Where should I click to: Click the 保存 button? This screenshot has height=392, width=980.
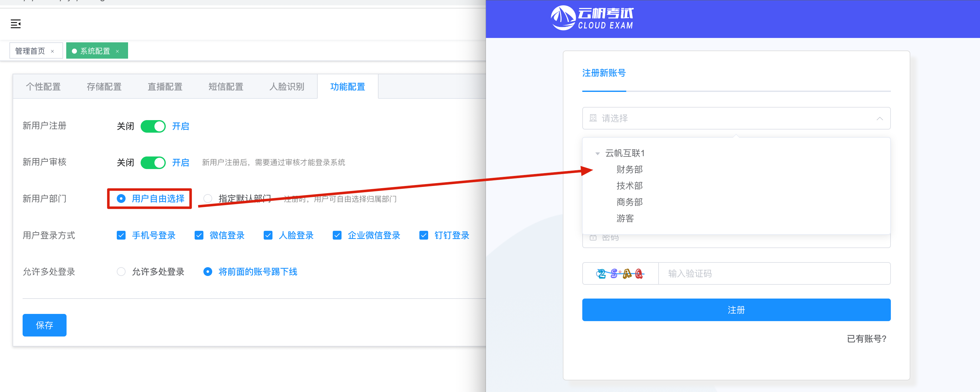45,326
